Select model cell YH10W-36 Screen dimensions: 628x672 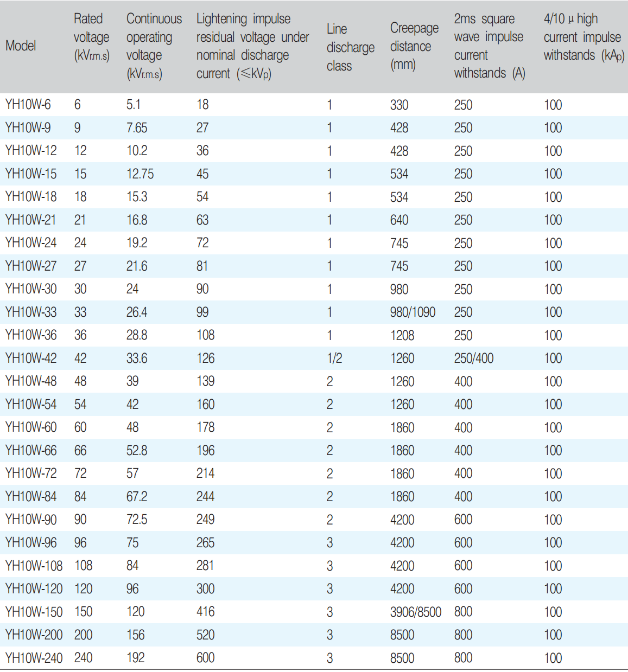(31, 335)
